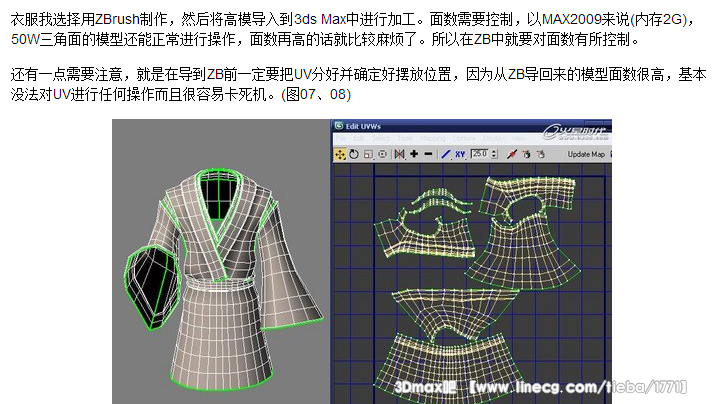Click the Mirror tool icon

point(399,154)
